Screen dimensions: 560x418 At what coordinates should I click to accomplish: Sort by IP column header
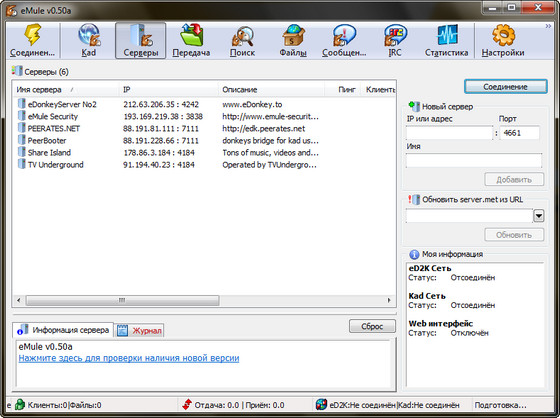[168, 90]
